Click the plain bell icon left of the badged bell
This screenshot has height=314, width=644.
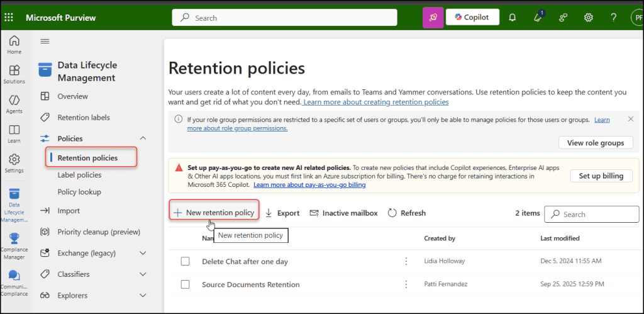point(512,18)
